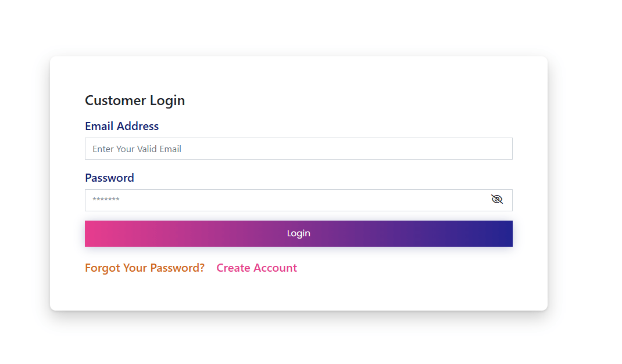Click the Login gradient button

tap(298, 234)
